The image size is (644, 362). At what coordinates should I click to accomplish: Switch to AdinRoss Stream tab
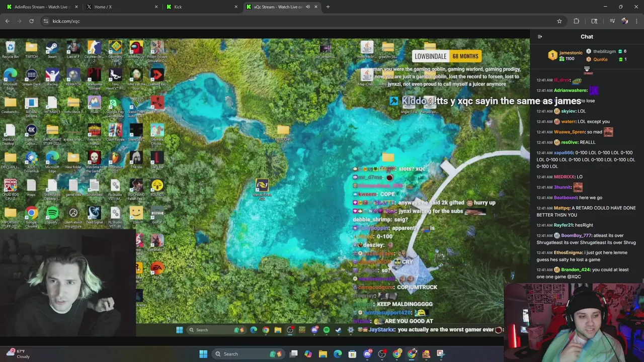click(x=42, y=7)
